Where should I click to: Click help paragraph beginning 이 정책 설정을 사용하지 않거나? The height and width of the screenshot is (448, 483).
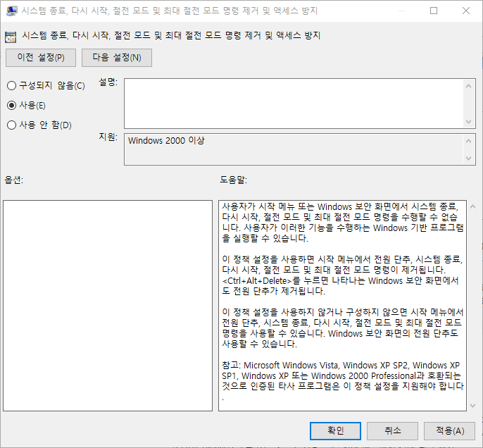pos(342,328)
